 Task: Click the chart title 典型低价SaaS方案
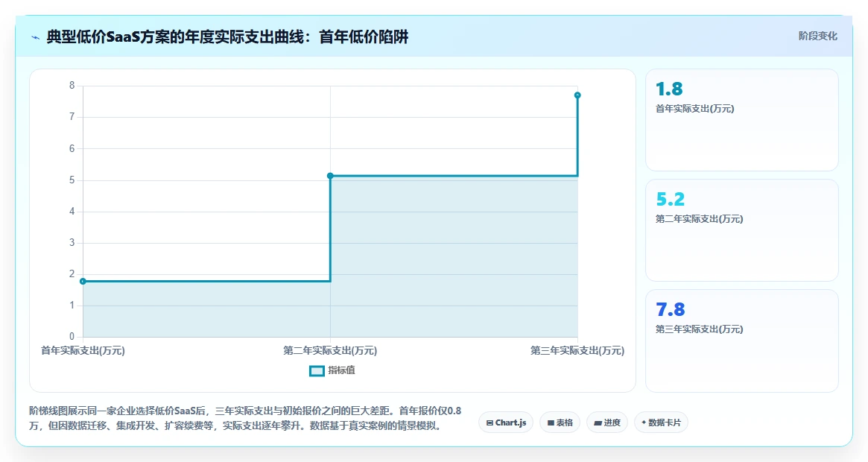click(x=227, y=37)
